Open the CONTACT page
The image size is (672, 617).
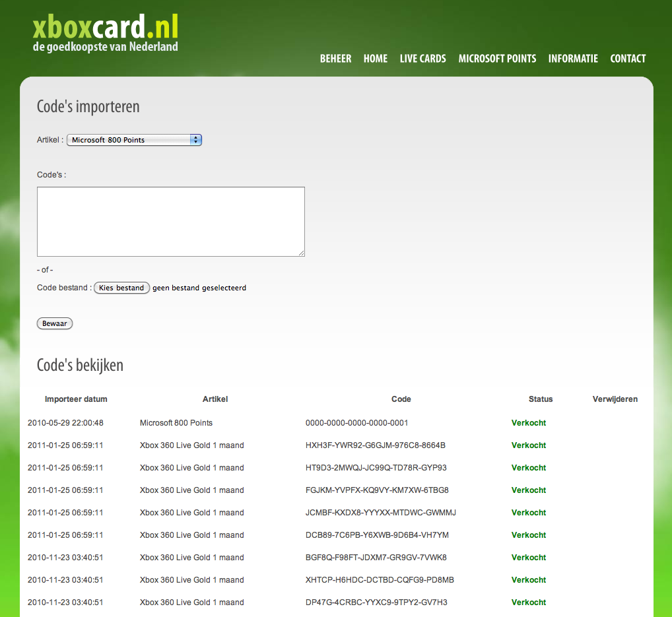tap(628, 59)
